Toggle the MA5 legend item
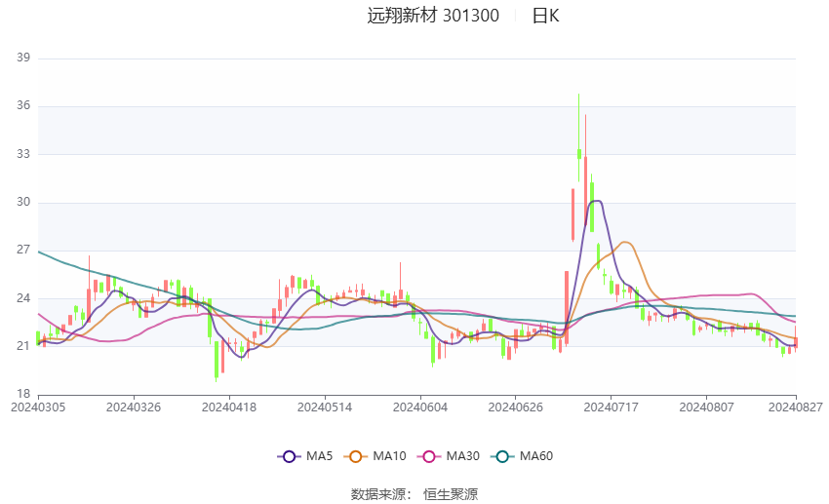 point(305,456)
